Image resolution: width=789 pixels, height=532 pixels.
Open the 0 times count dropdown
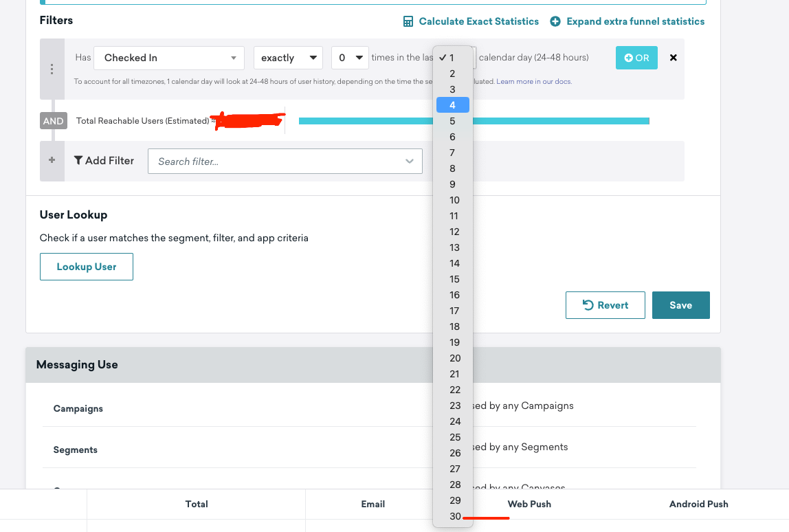pos(351,58)
